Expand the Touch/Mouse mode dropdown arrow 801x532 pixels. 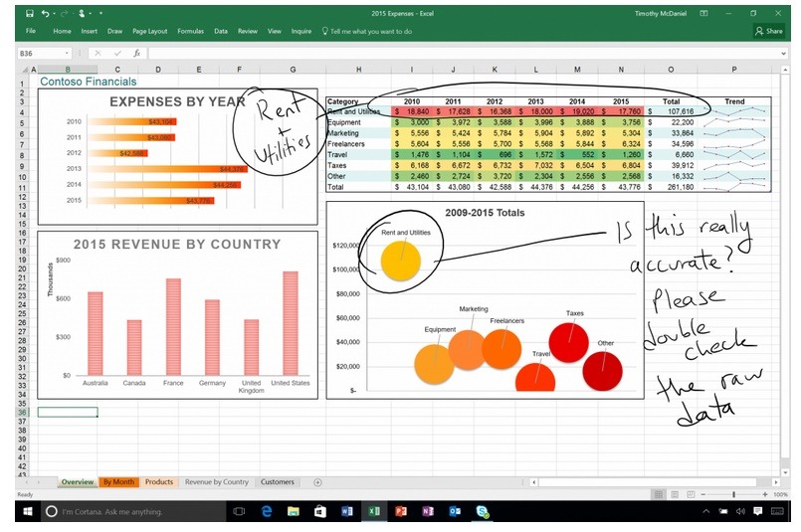click(x=91, y=13)
